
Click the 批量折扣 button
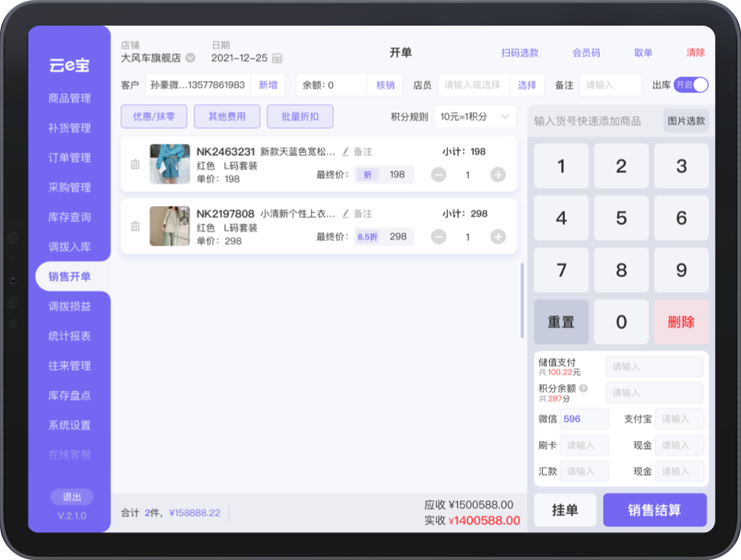tap(300, 117)
